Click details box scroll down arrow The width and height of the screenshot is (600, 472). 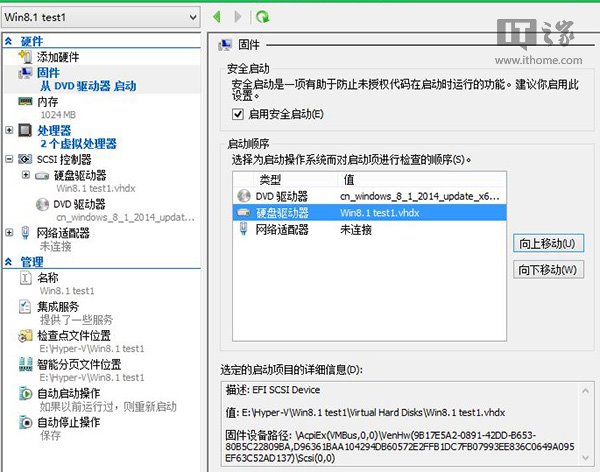click(x=585, y=457)
